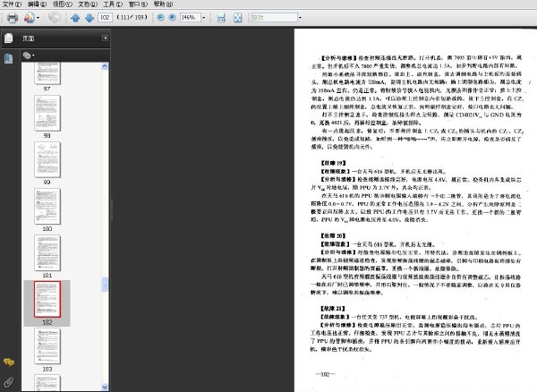Click the Pages panel icon in the navigation pane header
Viewport: 537px width, 392px height.
pyautogui.click(x=9, y=38)
